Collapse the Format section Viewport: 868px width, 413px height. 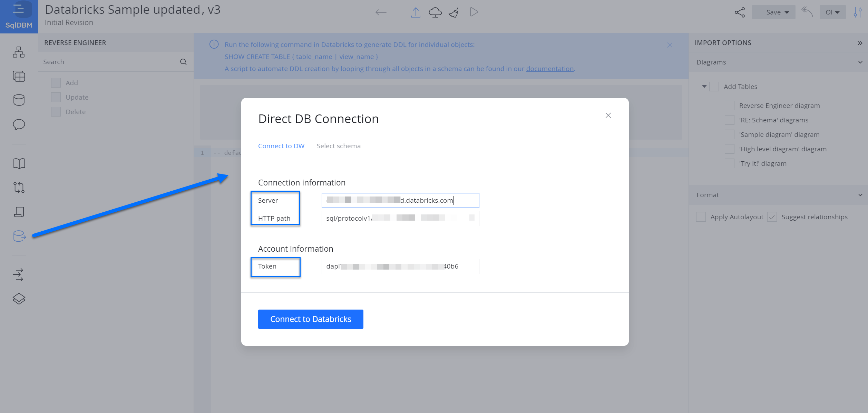[x=860, y=194]
